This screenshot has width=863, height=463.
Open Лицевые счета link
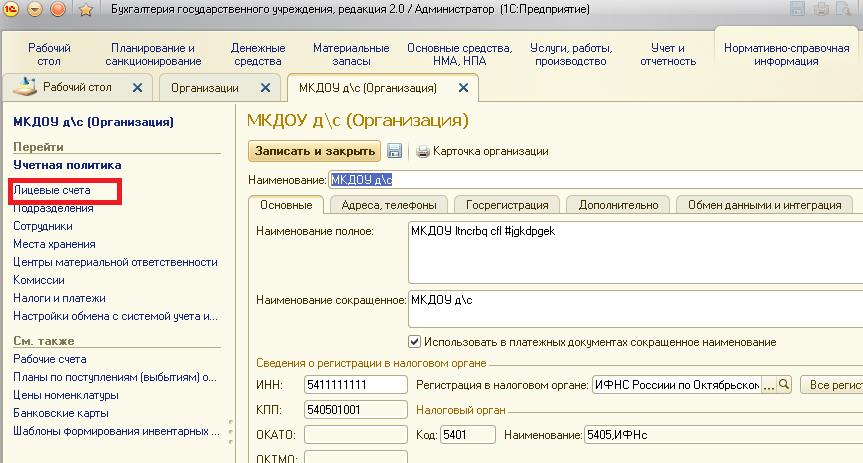click(x=52, y=190)
